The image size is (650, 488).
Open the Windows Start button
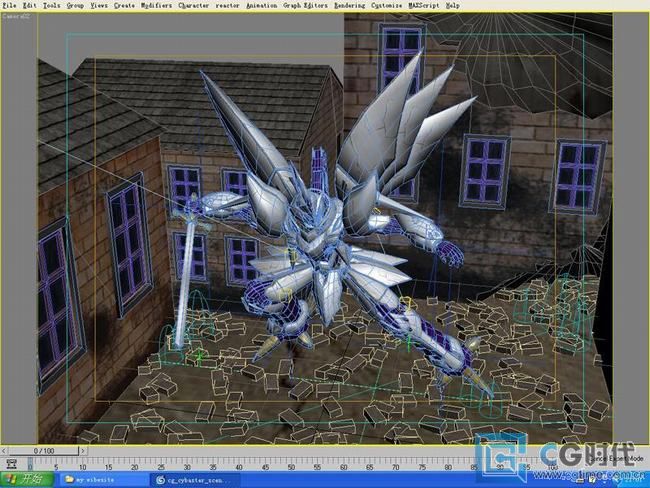coord(27,480)
